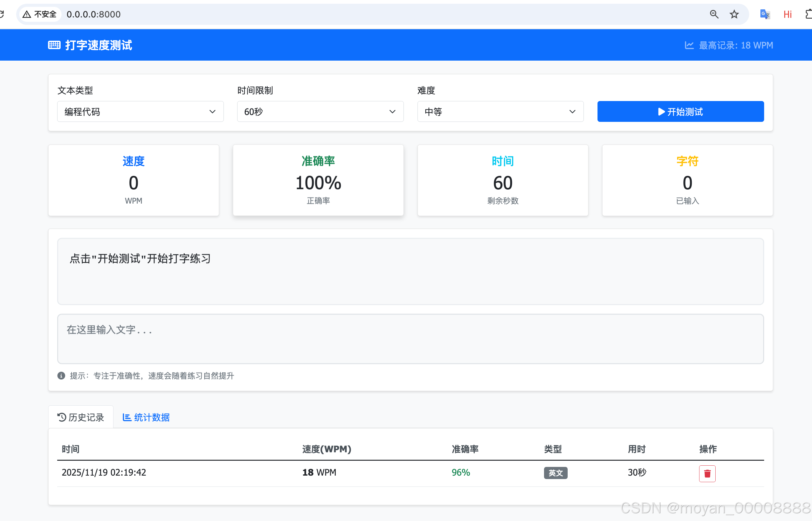The image size is (812, 521).
Task: Click the 打字速度测试 title link
Action: coord(98,45)
